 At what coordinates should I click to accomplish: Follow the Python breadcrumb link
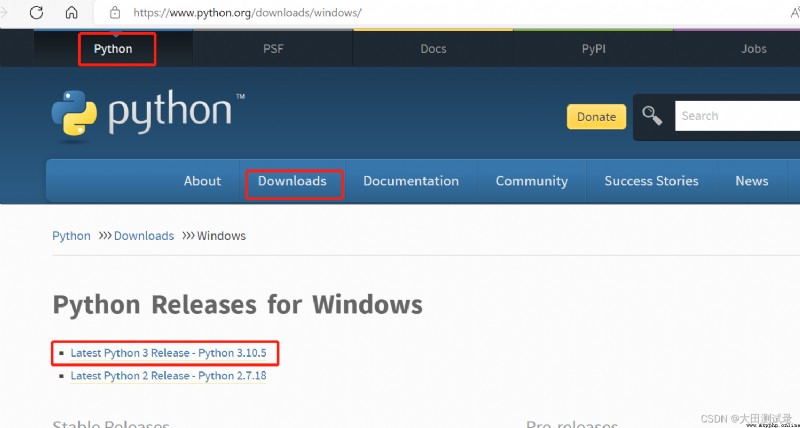pos(71,236)
